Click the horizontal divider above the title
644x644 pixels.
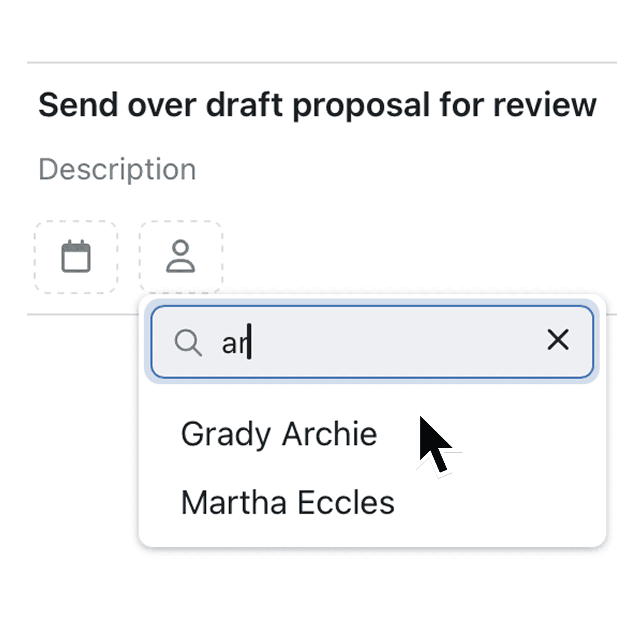(322, 62)
